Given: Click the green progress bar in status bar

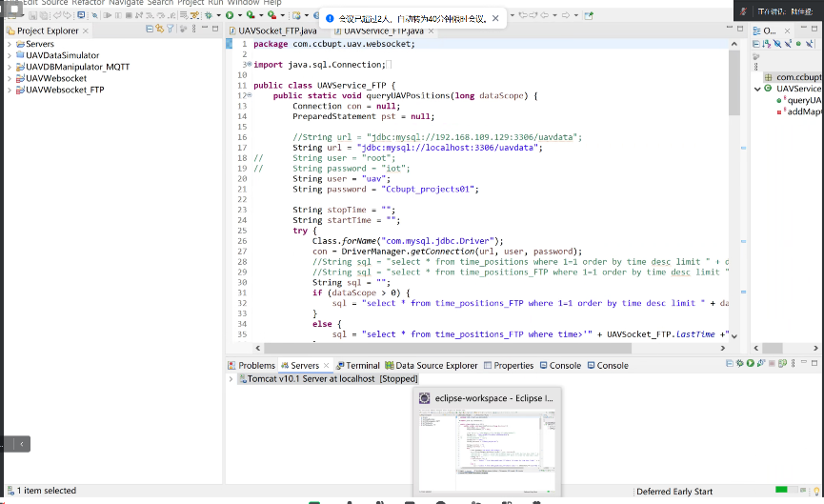Looking at the screenshot, I should click(x=781, y=490).
